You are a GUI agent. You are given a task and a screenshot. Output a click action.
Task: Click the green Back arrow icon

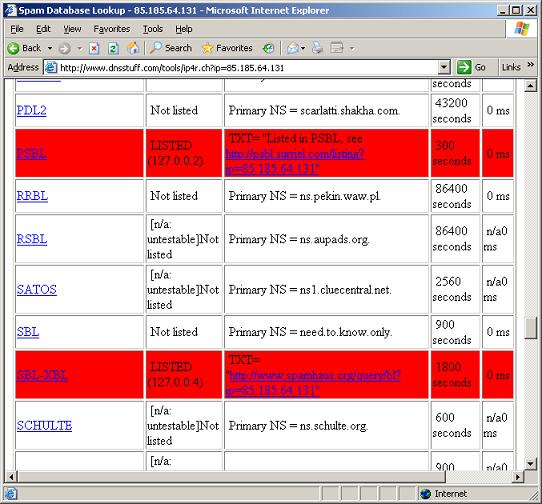pos(13,48)
